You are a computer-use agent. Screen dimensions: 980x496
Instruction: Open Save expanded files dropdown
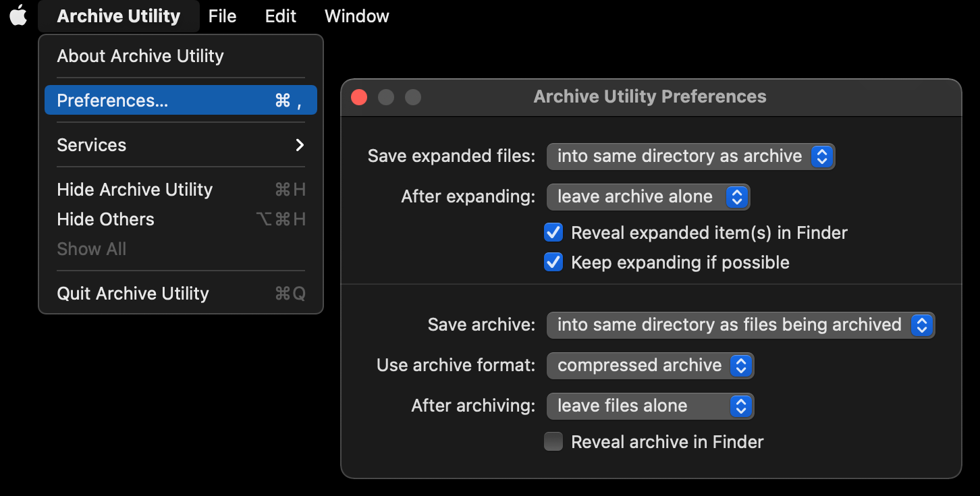pyautogui.click(x=690, y=157)
